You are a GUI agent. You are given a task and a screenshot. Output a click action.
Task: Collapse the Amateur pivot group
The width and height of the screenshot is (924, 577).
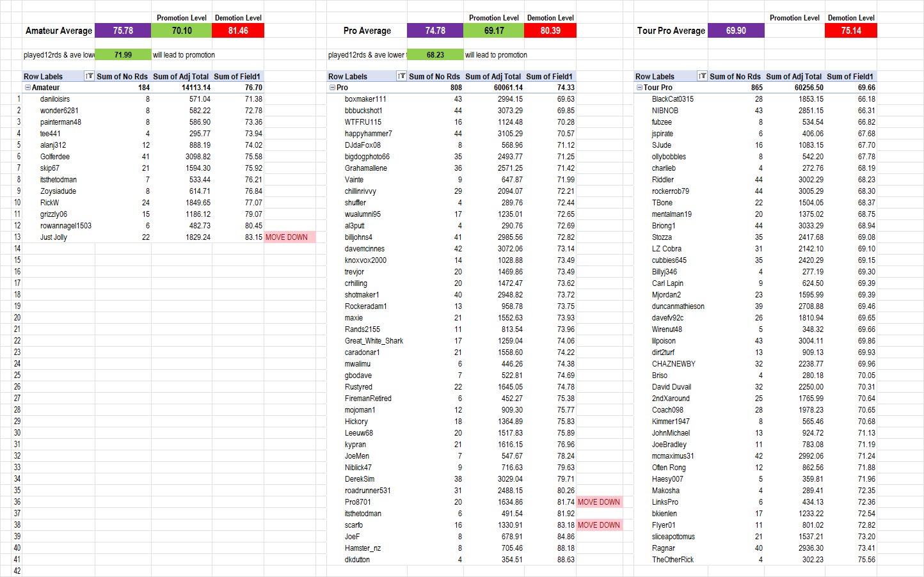pyautogui.click(x=28, y=88)
